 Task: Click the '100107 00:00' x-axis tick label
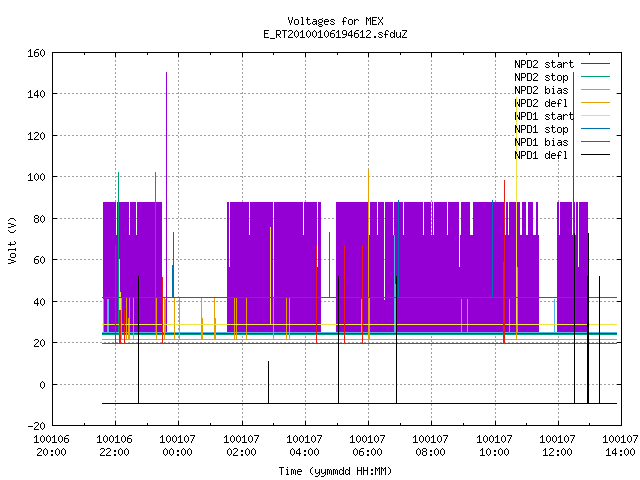178,446
